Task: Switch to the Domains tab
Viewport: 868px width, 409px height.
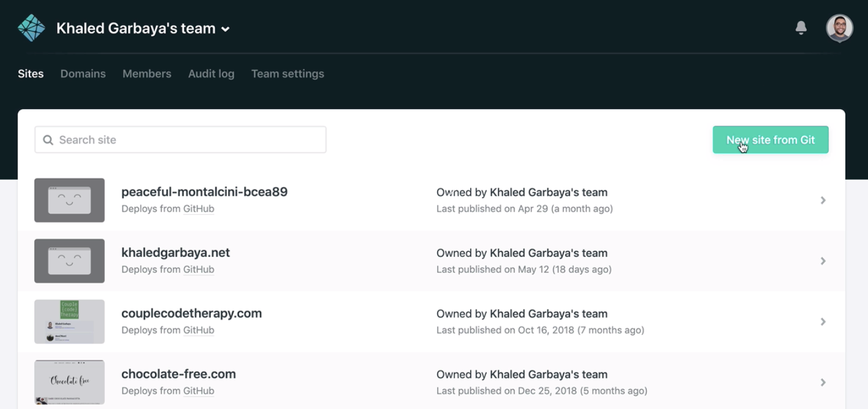Action: point(83,74)
